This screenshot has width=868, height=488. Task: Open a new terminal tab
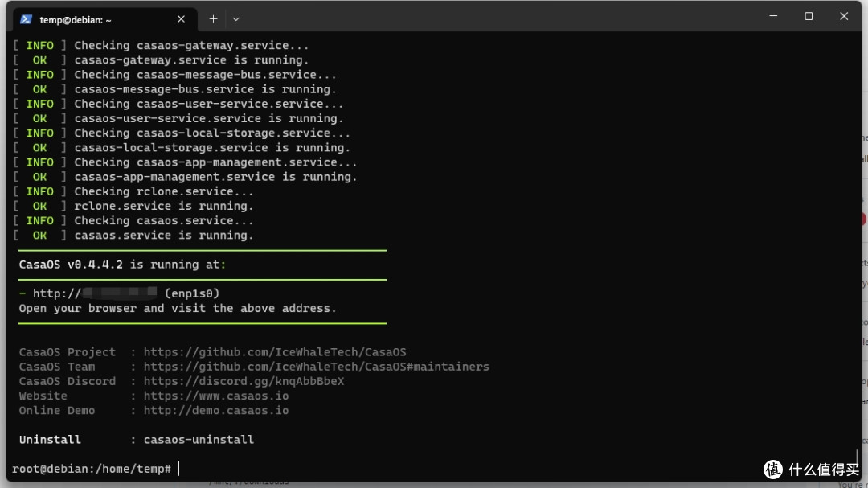point(213,18)
